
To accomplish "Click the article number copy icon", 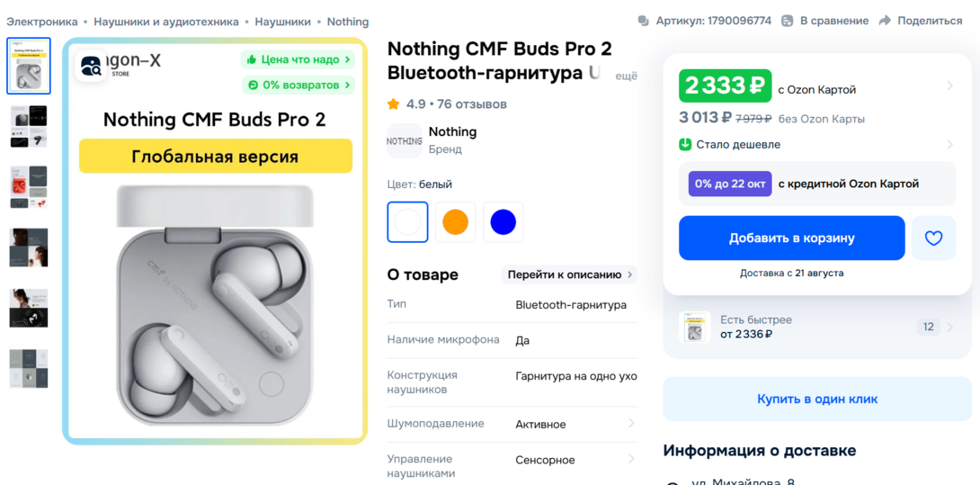I will (643, 21).
